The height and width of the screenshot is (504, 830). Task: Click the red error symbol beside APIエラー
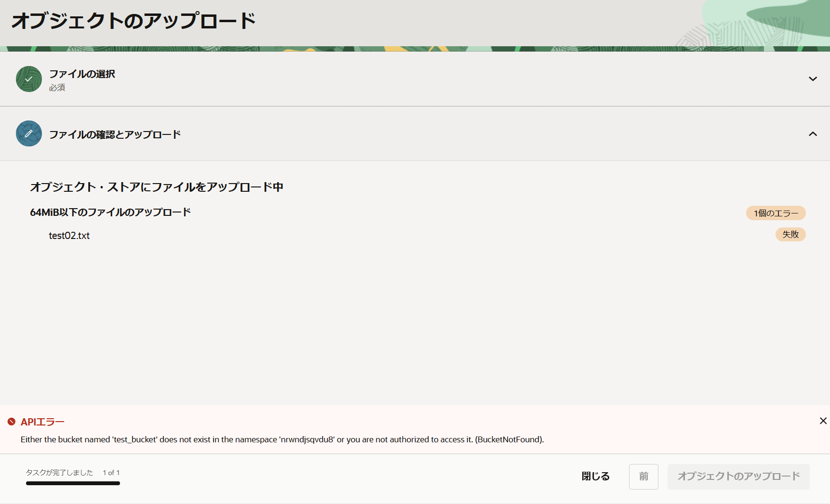[x=12, y=422]
